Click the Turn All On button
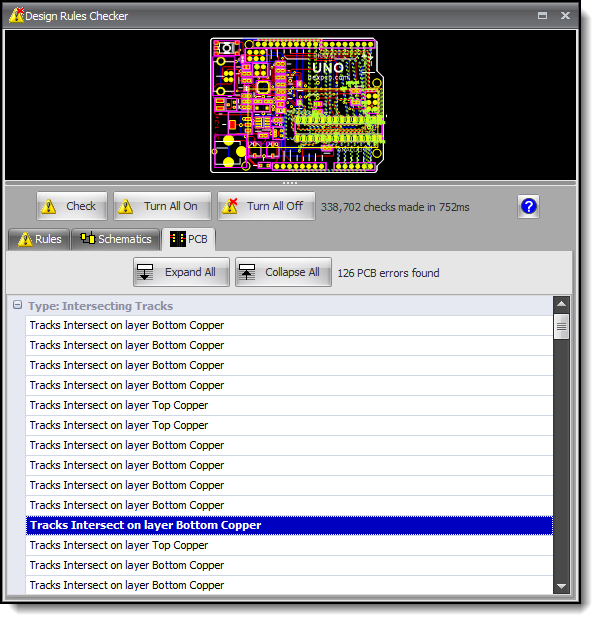Image resolution: width=600 pixels, height=623 pixels. coord(162,206)
